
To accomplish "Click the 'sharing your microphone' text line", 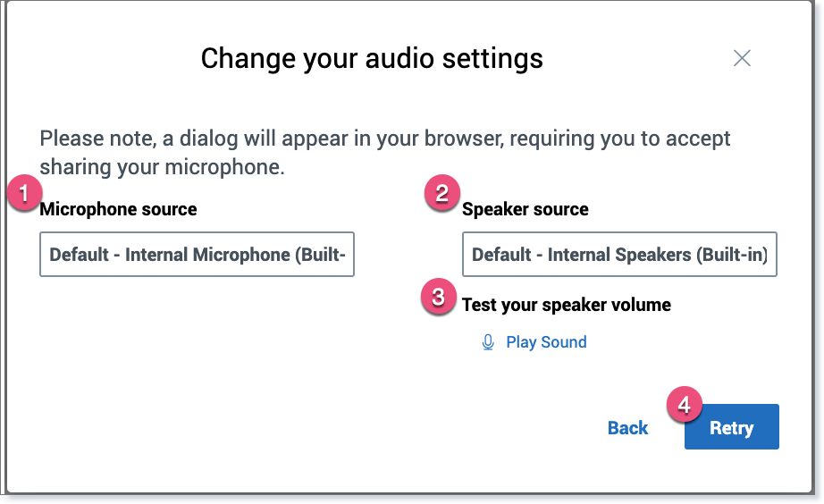I will click(162, 167).
